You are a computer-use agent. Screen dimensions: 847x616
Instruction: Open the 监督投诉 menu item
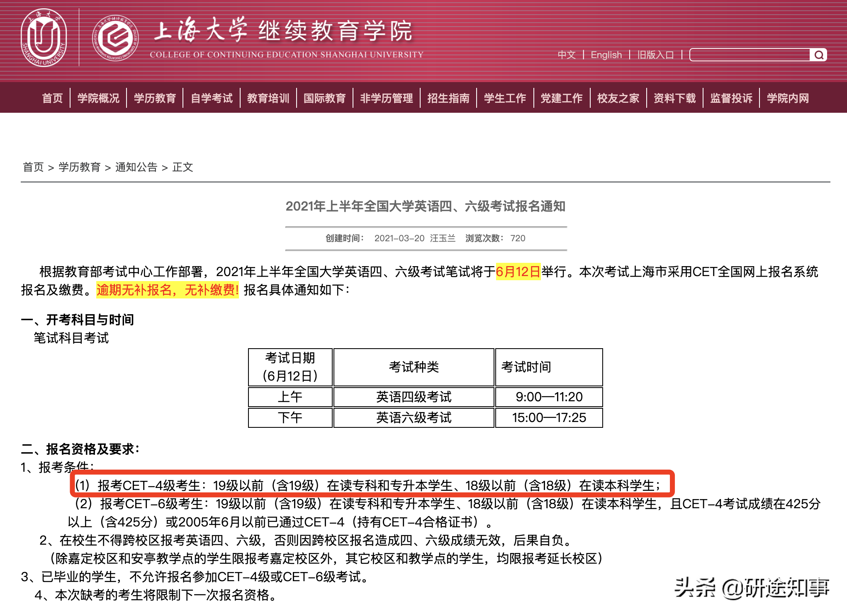[x=731, y=98]
